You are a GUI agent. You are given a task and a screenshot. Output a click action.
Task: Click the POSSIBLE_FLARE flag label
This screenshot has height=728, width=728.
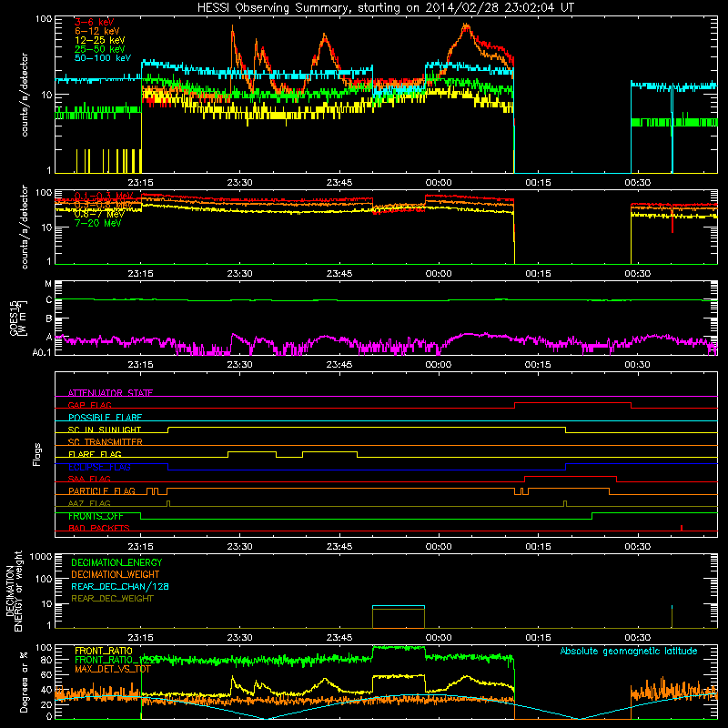tap(105, 418)
